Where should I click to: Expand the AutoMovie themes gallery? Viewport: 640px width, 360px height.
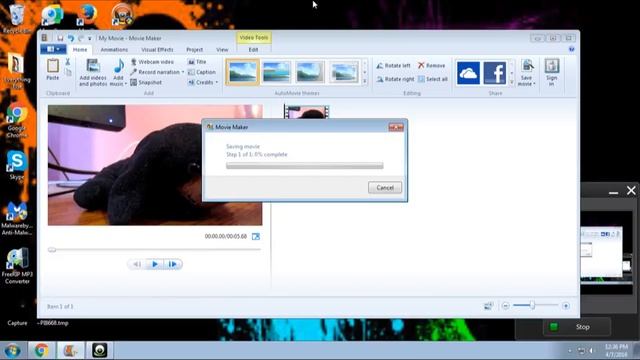[364, 82]
